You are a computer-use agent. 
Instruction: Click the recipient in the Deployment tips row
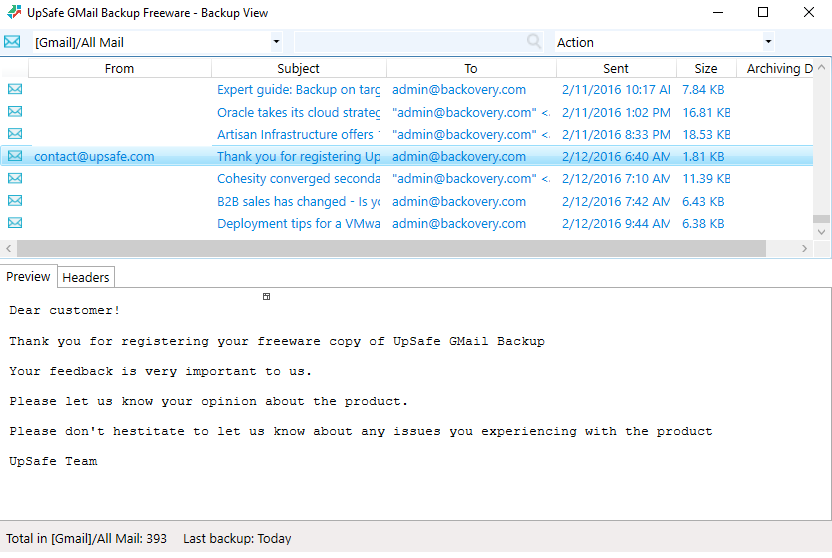459,224
